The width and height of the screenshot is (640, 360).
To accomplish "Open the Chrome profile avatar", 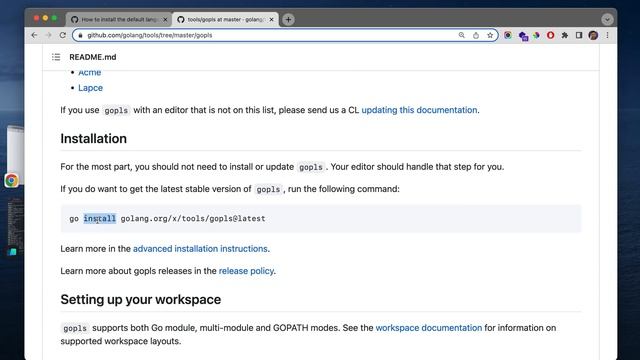I will (593, 36).
